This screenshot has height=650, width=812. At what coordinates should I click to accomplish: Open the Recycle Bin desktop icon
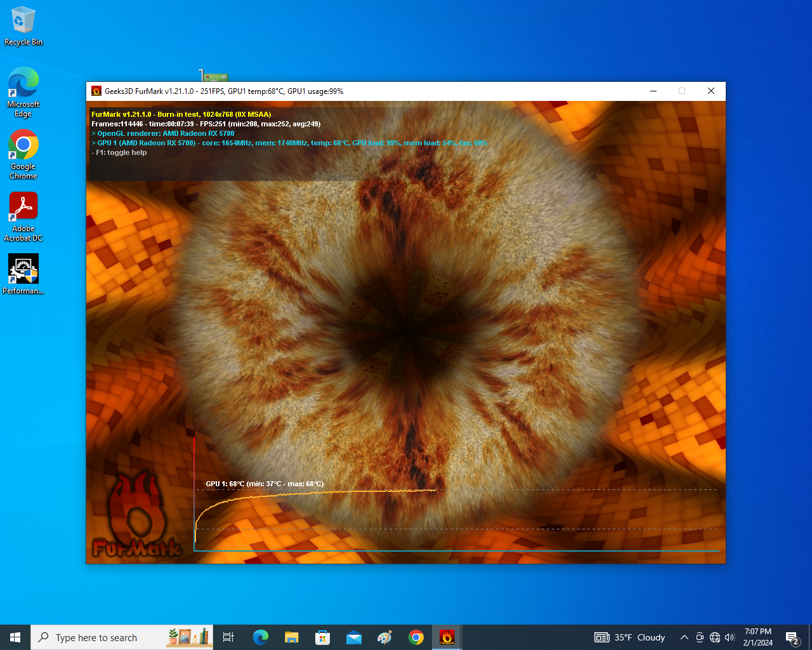(x=23, y=25)
